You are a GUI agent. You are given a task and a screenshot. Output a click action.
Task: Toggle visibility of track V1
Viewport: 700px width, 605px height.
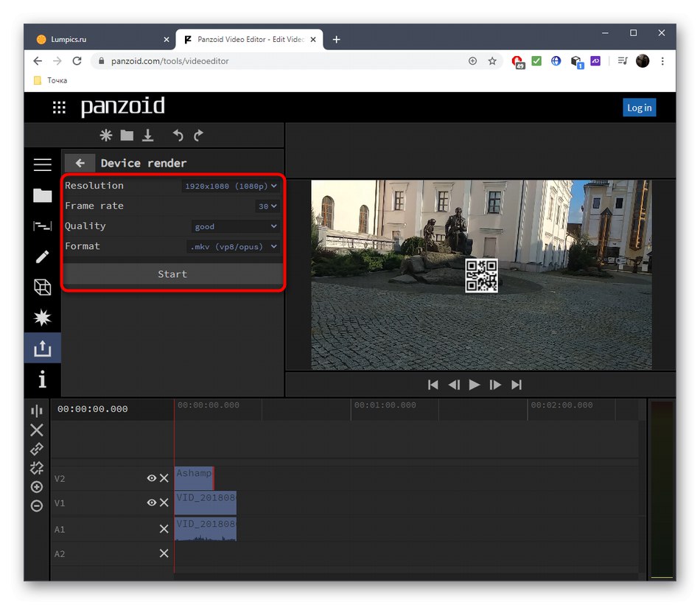[x=151, y=503]
